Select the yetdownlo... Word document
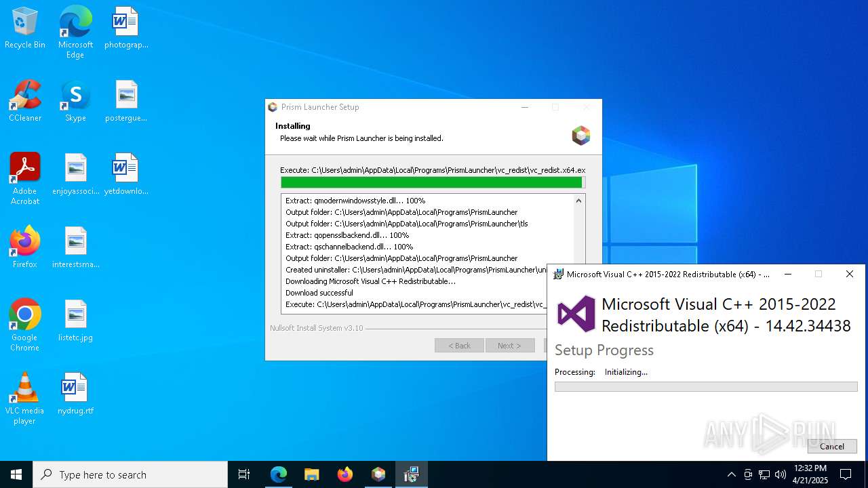 (x=126, y=174)
